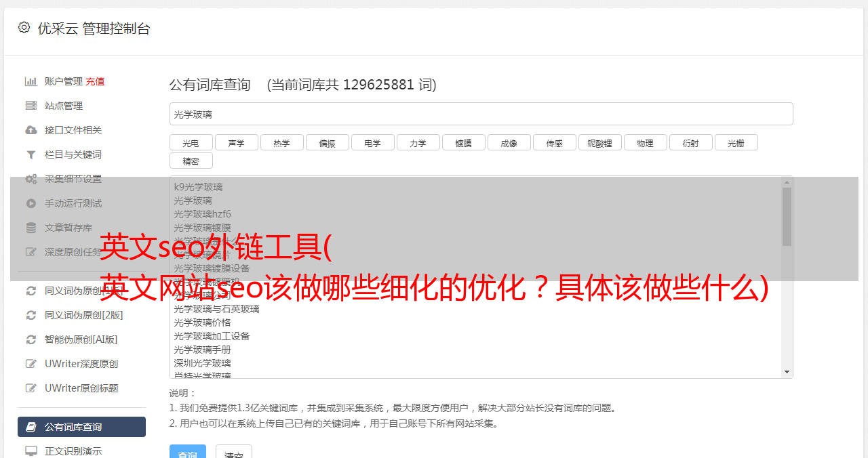Click the keyword input field containing 光学玻璃
The image size is (868, 458).
tap(481, 114)
